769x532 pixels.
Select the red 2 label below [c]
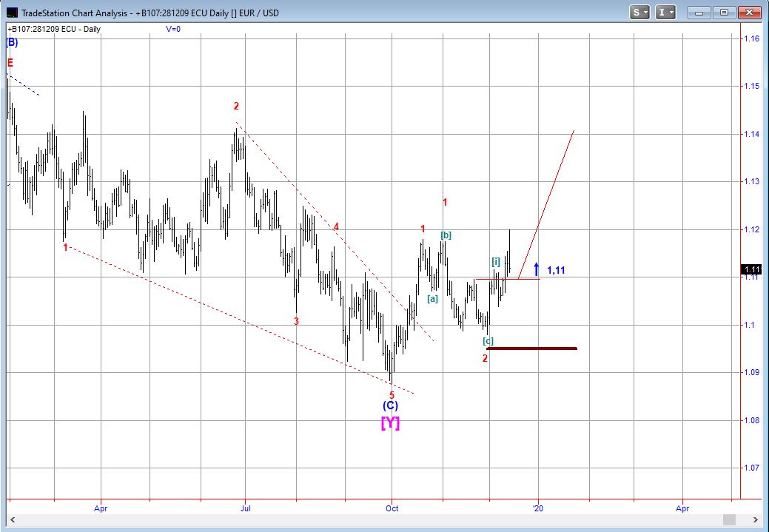point(485,358)
